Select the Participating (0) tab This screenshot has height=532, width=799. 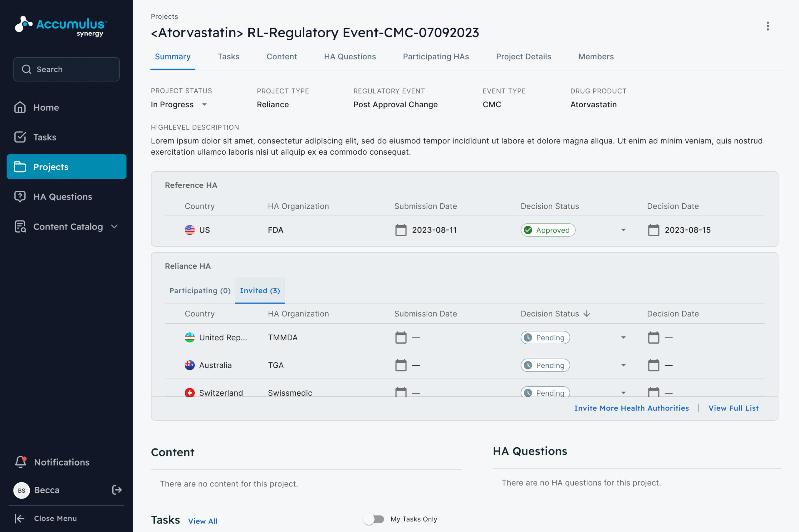pos(200,290)
